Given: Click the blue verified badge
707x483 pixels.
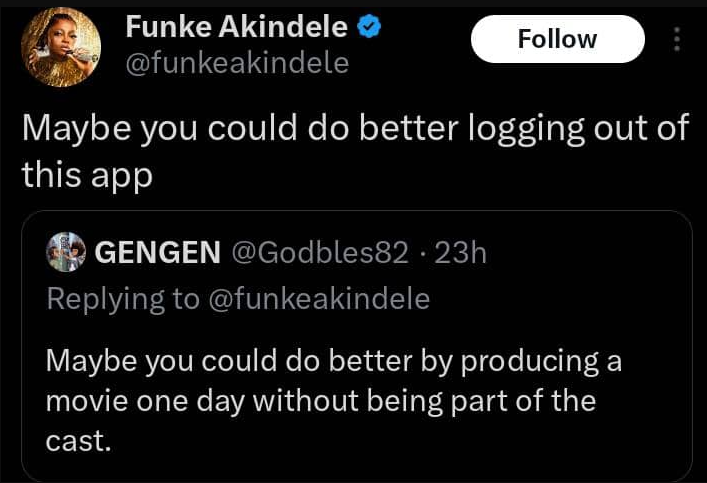Looking at the screenshot, I should 370,29.
